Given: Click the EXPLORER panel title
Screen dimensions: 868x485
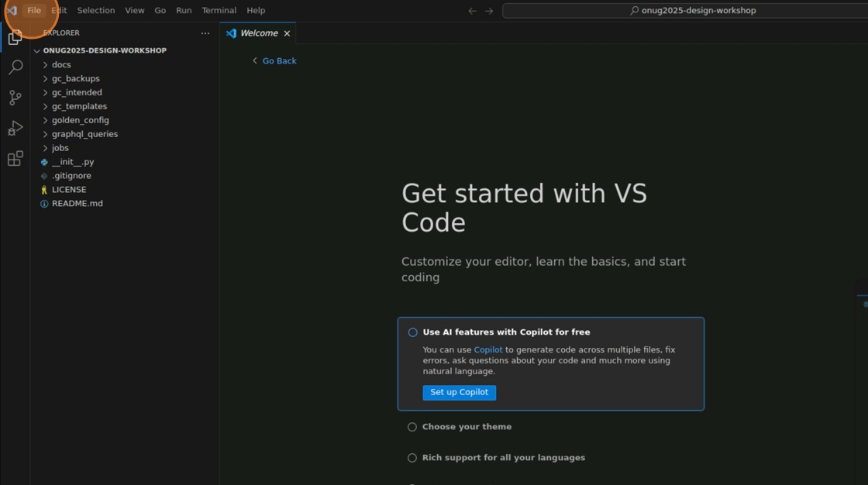Looking at the screenshot, I should click(x=61, y=33).
